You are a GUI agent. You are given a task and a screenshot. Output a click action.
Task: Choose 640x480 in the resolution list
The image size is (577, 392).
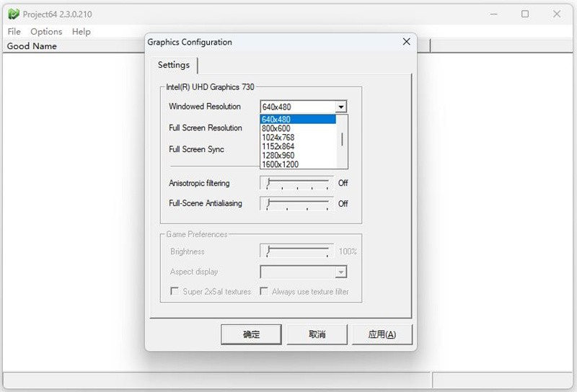(298, 119)
